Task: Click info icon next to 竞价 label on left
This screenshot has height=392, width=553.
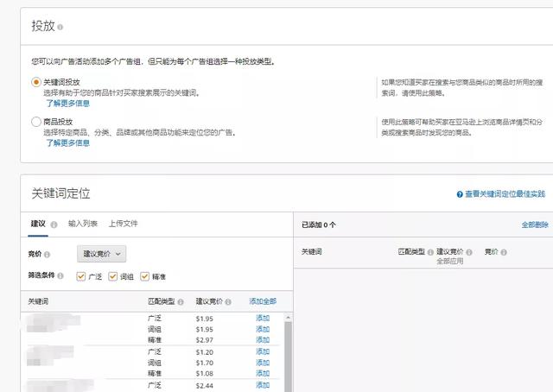Action: (x=47, y=254)
